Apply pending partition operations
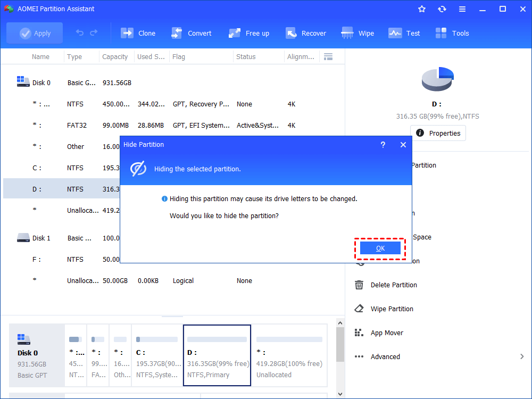This screenshot has height=399, width=532. coord(34,32)
